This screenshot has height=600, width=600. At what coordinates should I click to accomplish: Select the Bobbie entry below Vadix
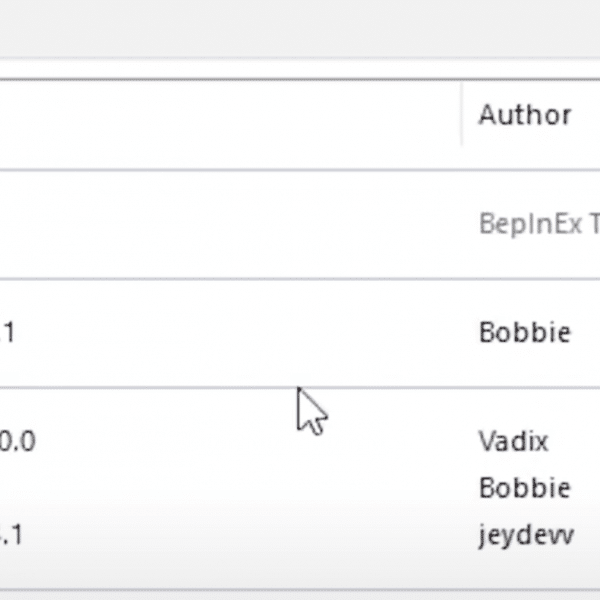click(x=525, y=488)
